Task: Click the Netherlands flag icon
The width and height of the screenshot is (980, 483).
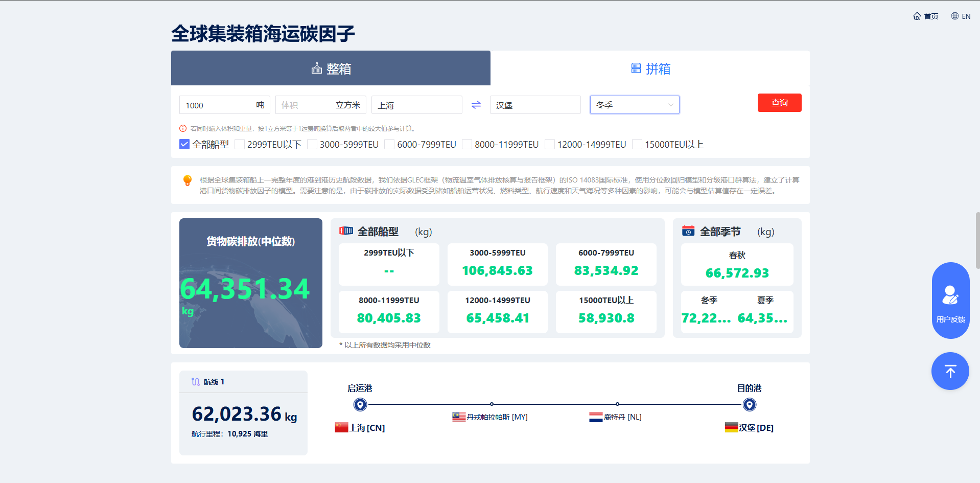Action: click(x=596, y=417)
